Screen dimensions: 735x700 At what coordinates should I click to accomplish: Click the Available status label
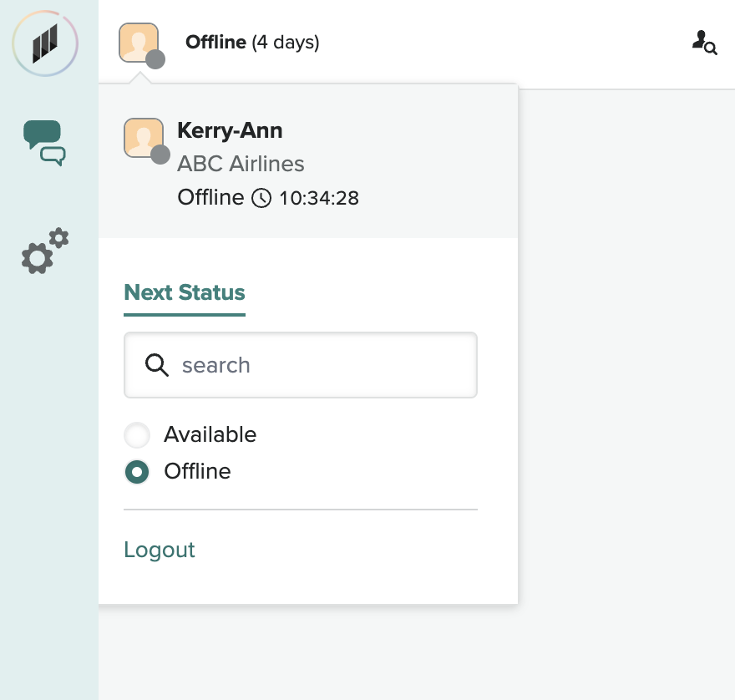[x=210, y=434]
